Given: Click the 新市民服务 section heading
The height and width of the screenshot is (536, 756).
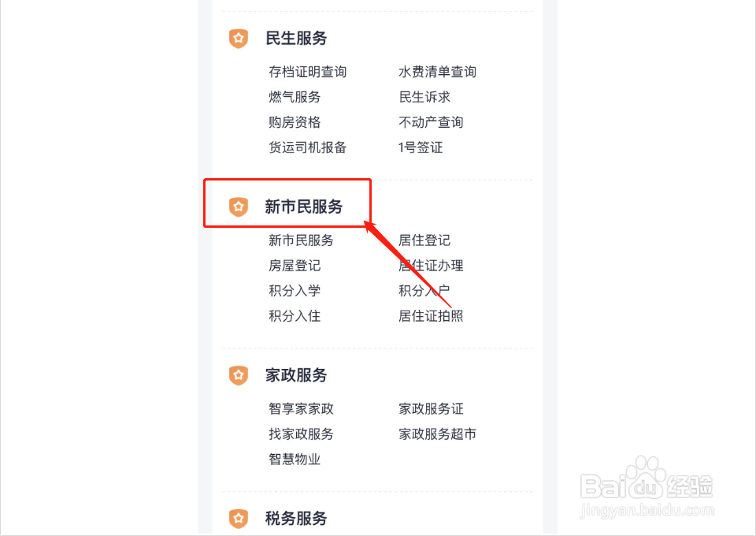Looking at the screenshot, I should [x=304, y=207].
